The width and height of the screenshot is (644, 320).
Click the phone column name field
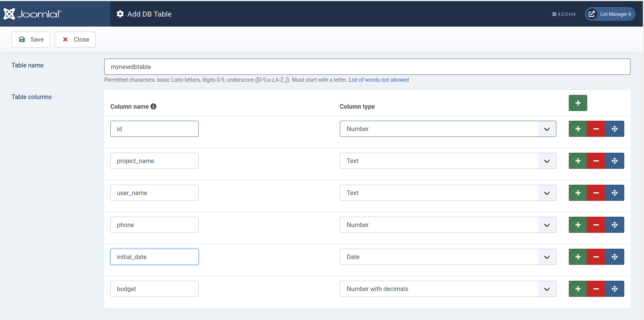click(154, 225)
